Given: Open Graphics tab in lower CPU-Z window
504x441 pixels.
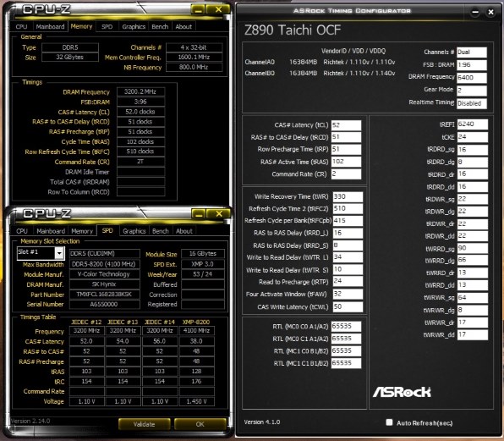Looking at the screenshot, I should (x=134, y=230).
